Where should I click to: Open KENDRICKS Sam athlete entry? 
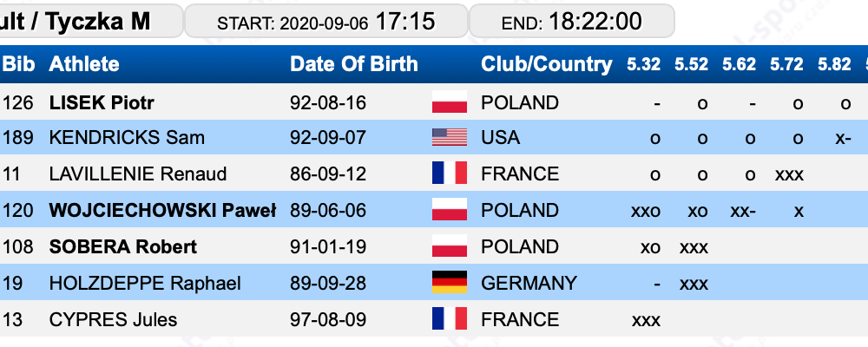click(x=127, y=137)
